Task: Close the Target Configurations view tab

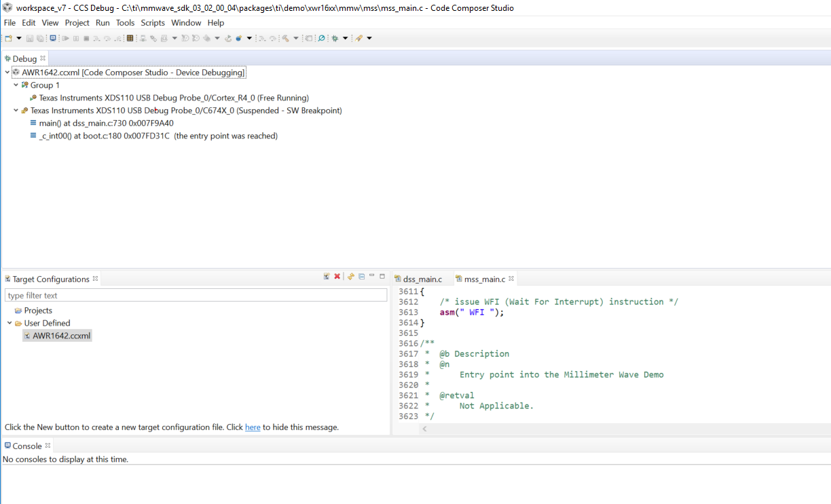Action: pyautogui.click(x=96, y=278)
